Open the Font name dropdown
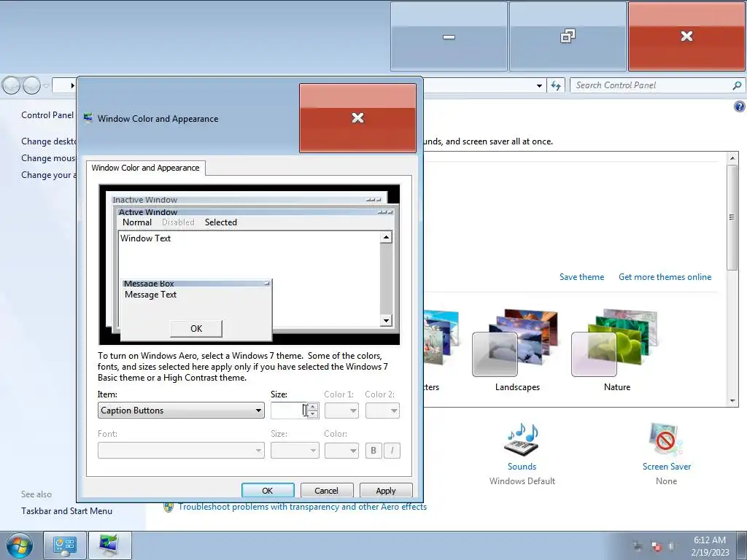747x560 pixels. tap(181, 450)
